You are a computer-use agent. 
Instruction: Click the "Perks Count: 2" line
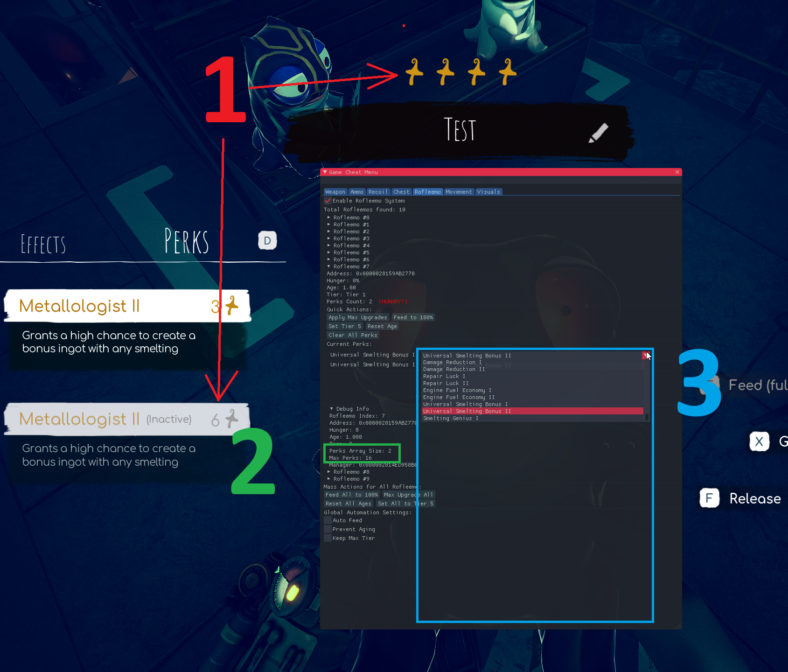tap(349, 301)
